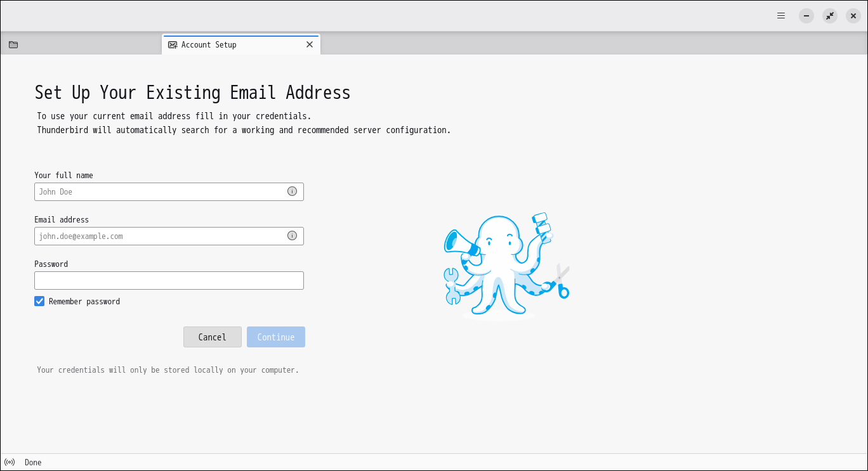The image size is (868, 471).
Task: Click the octopus illustration
Action: point(506,266)
